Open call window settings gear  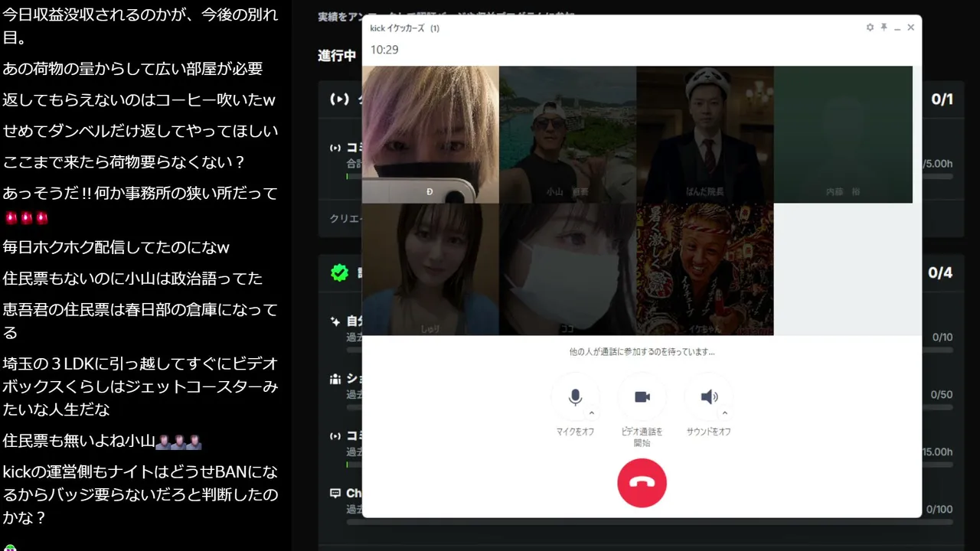(x=870, y=28)
